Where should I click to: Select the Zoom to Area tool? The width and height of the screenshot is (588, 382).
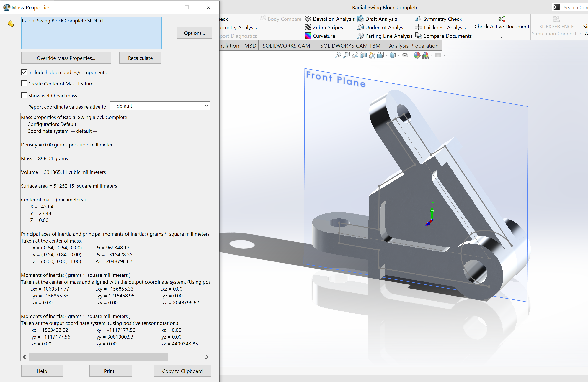tap(346, 55)
